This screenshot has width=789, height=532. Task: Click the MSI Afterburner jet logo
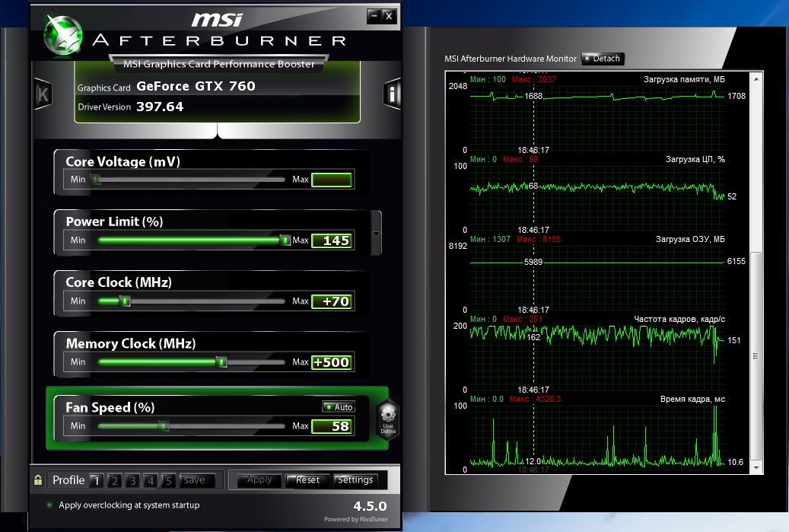pos(63,35)
